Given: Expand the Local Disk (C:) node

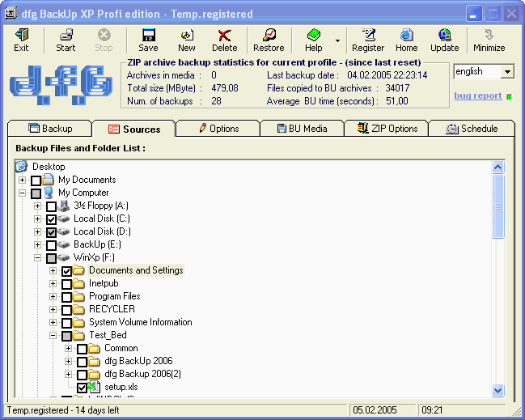Looking at the screenshot, I should pos(37,219).
